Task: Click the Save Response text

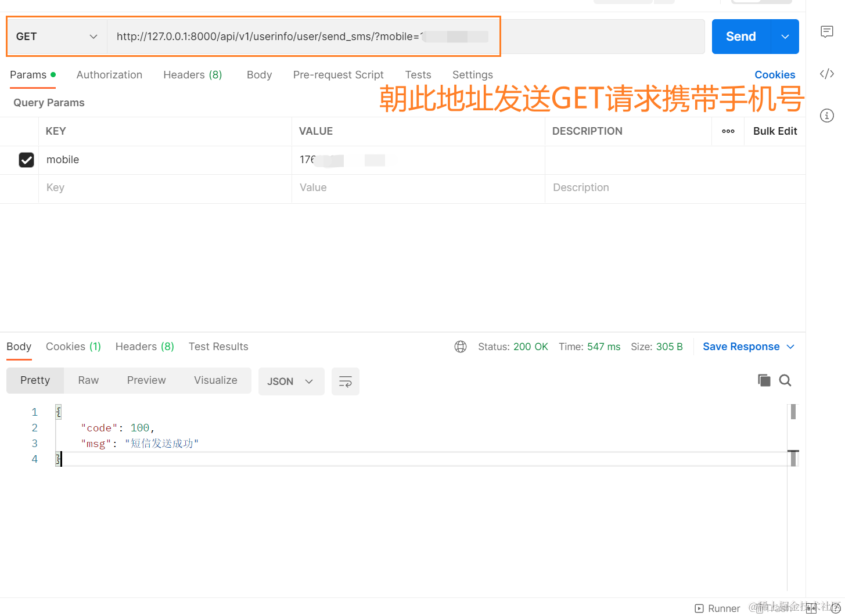Action: click(741, 347)
